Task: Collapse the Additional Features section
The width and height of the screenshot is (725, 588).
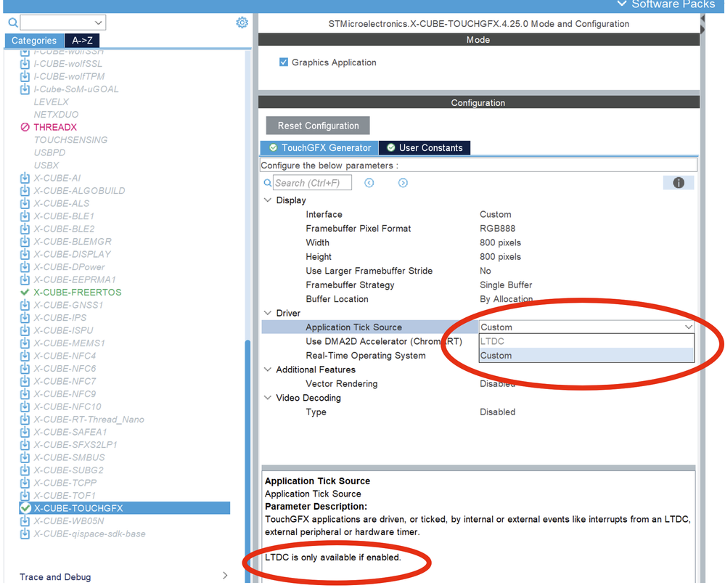Action: coord(267,369)
